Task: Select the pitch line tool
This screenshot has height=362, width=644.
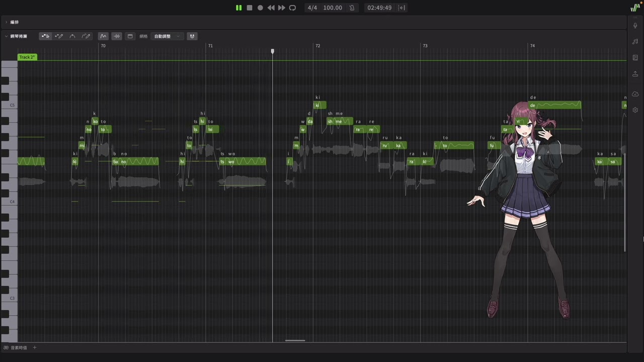Action: pos(72,36)
